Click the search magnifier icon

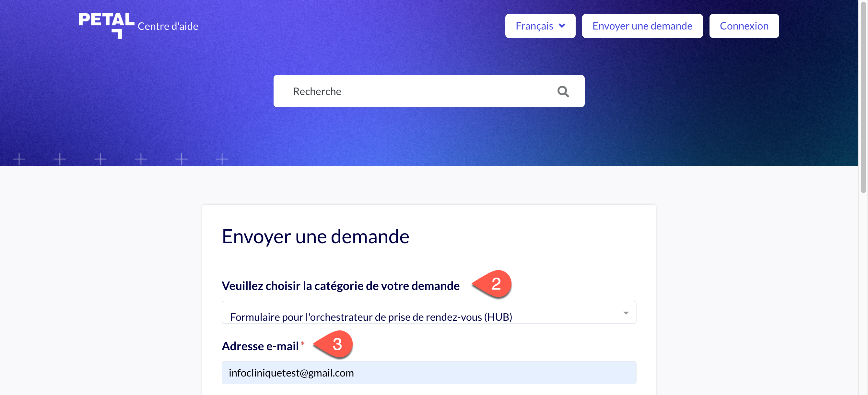563,91
